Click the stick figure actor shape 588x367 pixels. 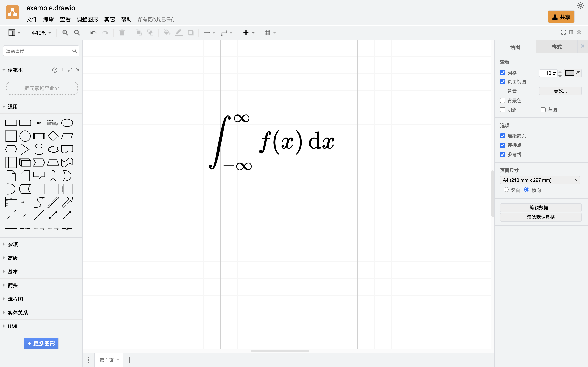pyautogui.click(x=53, y=176)
